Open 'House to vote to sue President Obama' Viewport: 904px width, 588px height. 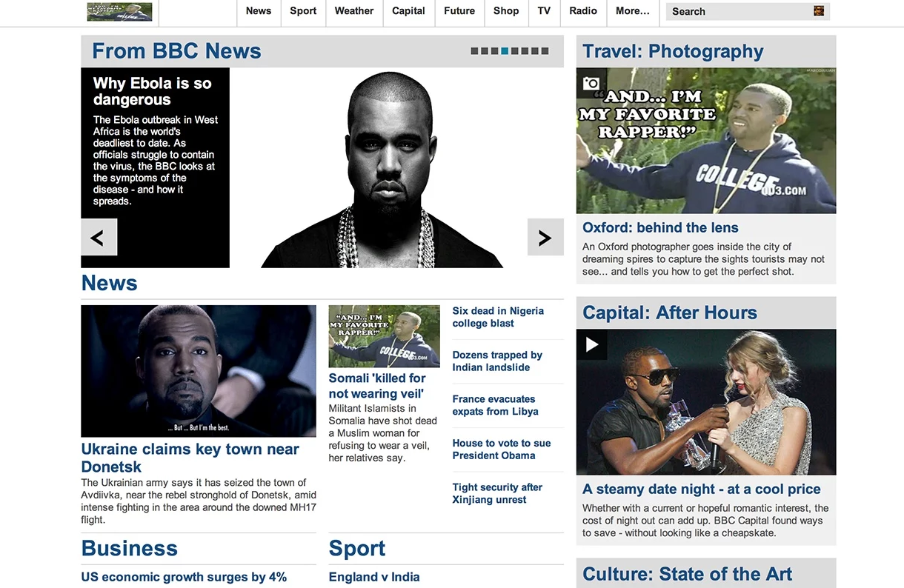502,449
